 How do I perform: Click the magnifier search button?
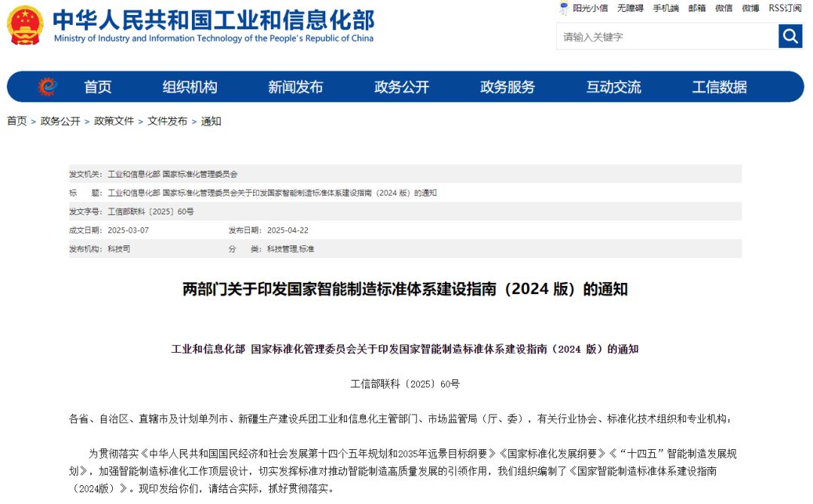point(790,36)
